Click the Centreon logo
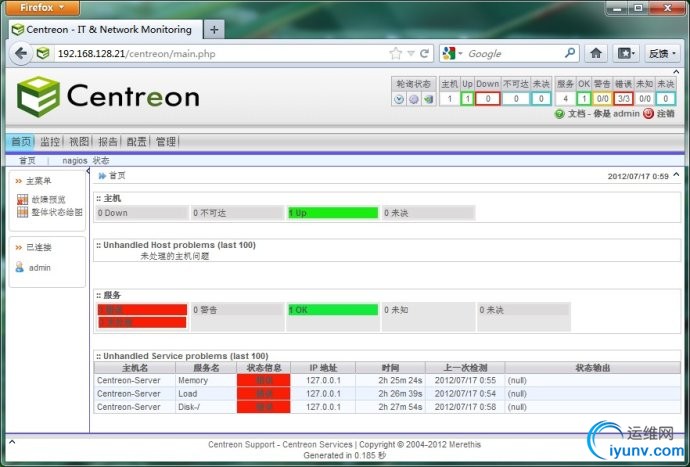The height and width of the screenshot is (467, 690). pyautogui.click(x=108, y=96)
